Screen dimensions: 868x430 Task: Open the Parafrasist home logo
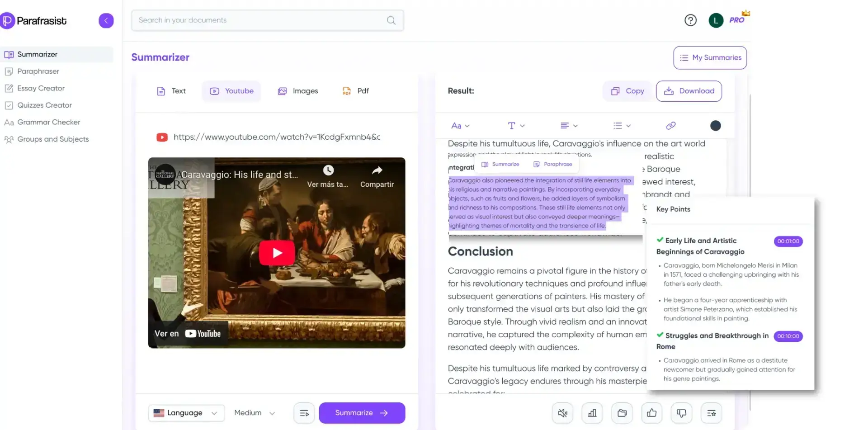34,21
